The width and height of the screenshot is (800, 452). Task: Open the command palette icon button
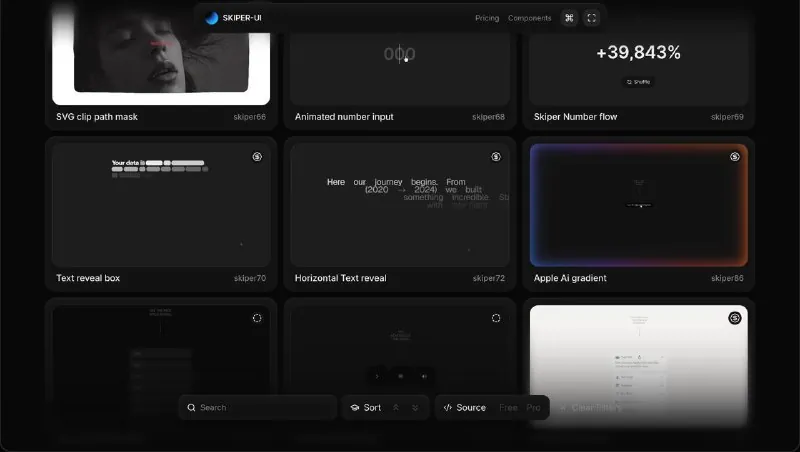pos(569,18)
